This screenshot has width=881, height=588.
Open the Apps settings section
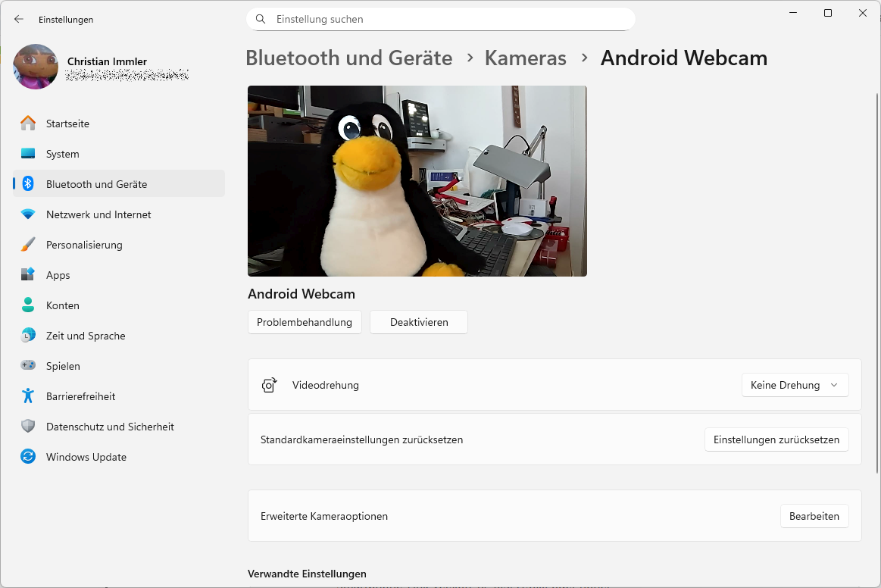[58, 275]
